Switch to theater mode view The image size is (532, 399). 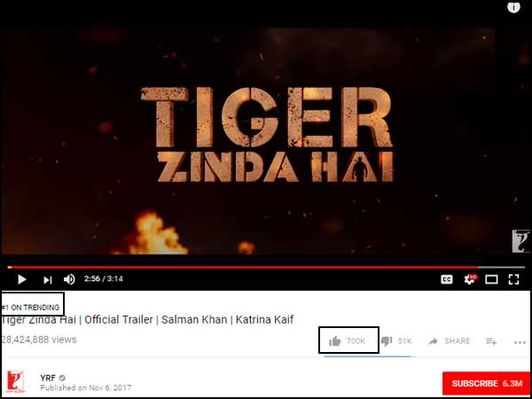(x=491, y=279)
